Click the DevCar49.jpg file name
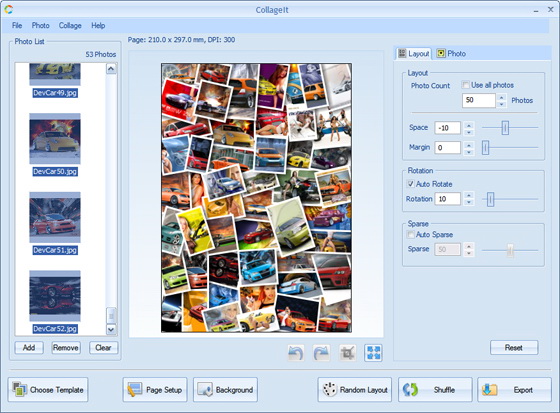 (55, 93)
